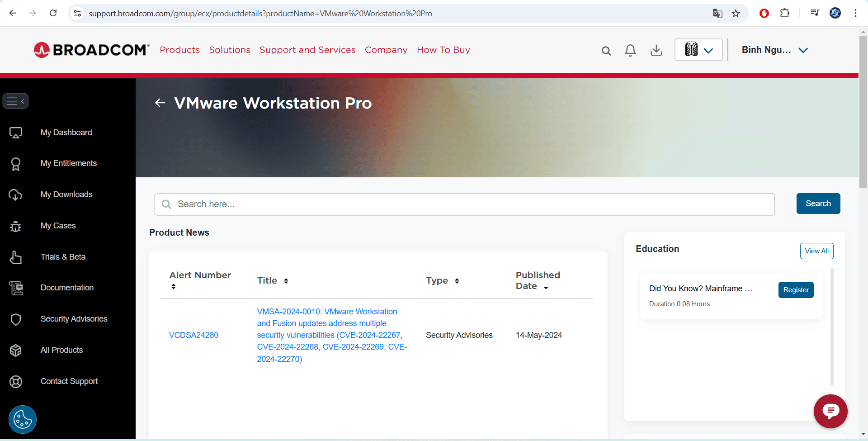
Task: Bookmark this page with star icon
Action: 736,13
